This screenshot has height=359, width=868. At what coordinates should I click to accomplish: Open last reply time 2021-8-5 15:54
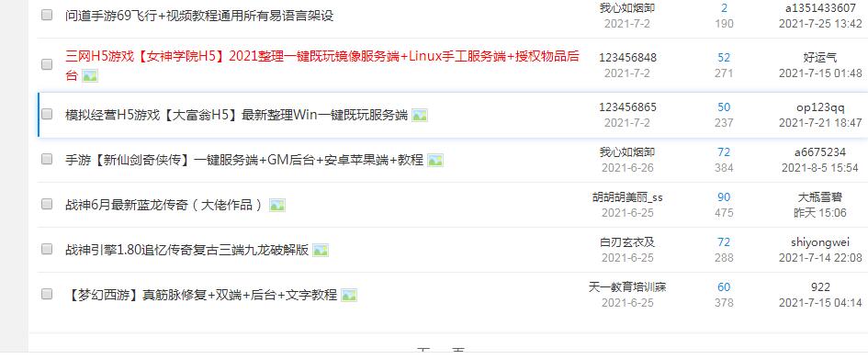pos(820,168)
